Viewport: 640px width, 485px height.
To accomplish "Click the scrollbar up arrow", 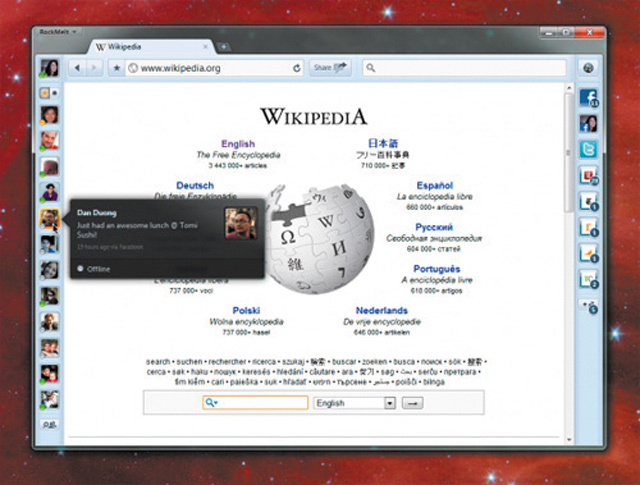I will (x=569, y=88).
